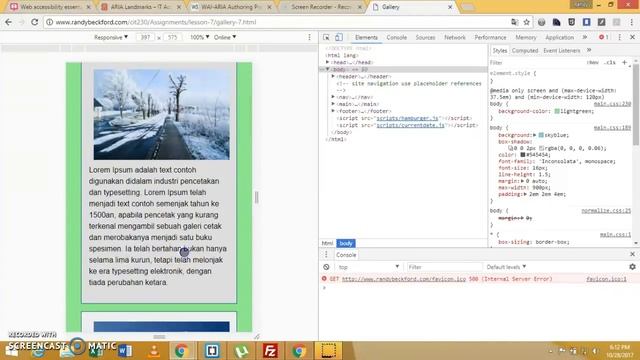Toggle the .cls class editor
The height and width of the screenshot is (360, 640).
point(610,62)
